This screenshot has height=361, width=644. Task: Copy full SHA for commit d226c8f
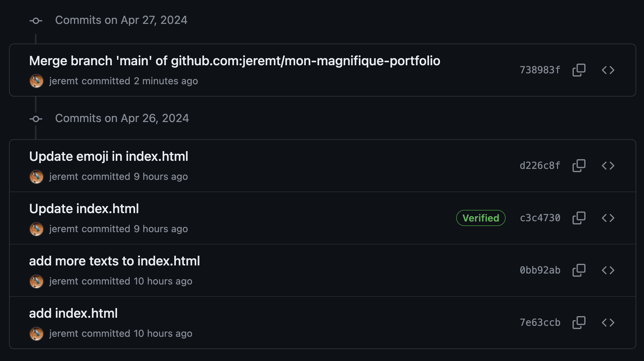click(x=579, y=166)
